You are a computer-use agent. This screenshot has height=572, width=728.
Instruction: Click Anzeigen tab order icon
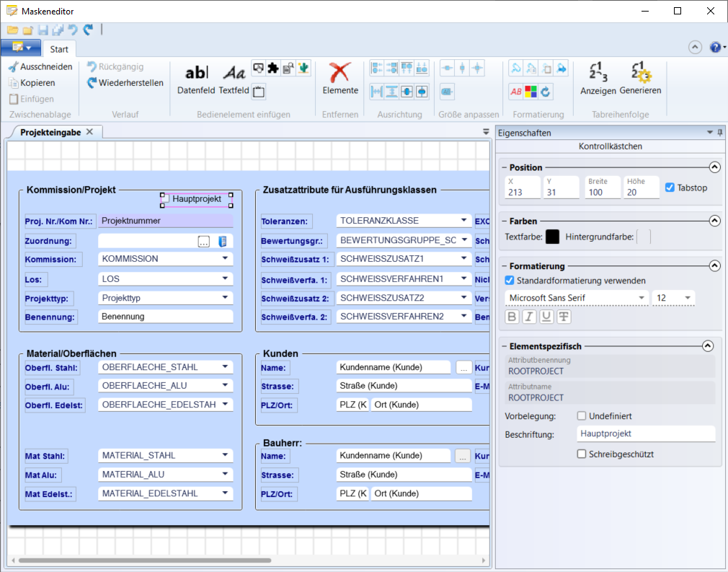tap(598, 79)
